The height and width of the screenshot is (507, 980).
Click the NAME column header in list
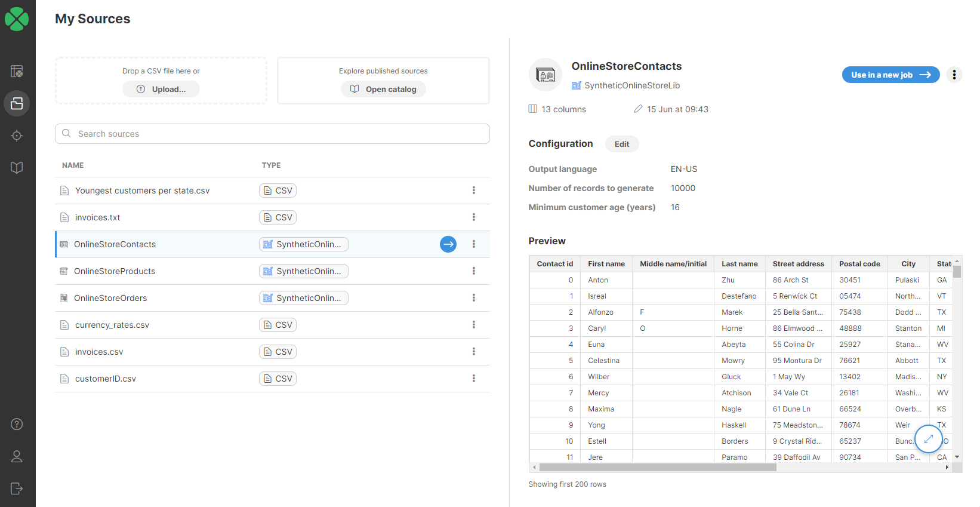pyautogui.click(x=73, y=165)
